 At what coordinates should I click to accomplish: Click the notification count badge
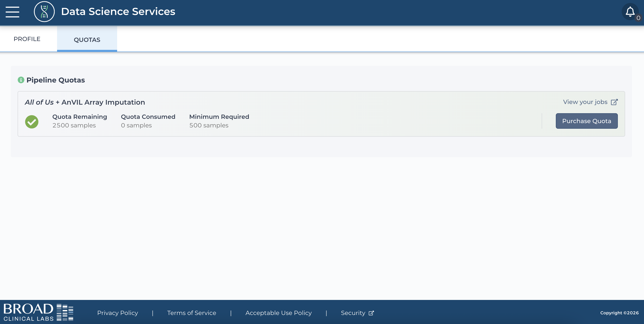click(638, 18)
